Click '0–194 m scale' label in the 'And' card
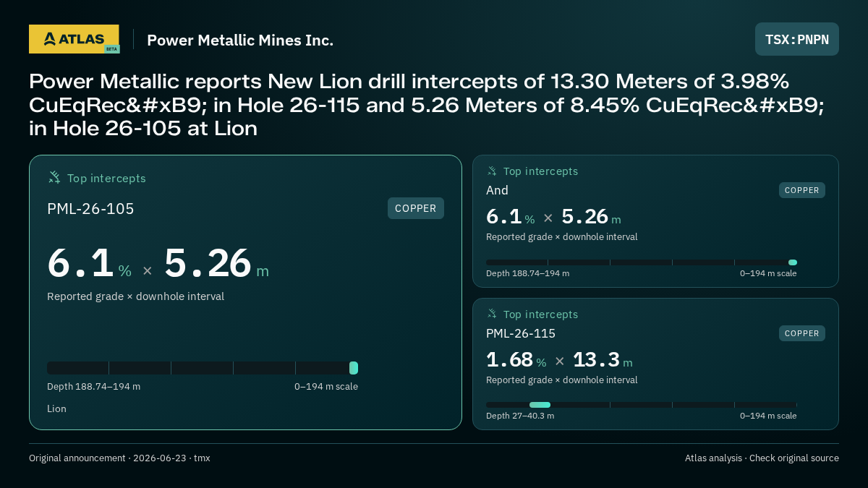Screen dimensions: 868x488 coord(768,273)
